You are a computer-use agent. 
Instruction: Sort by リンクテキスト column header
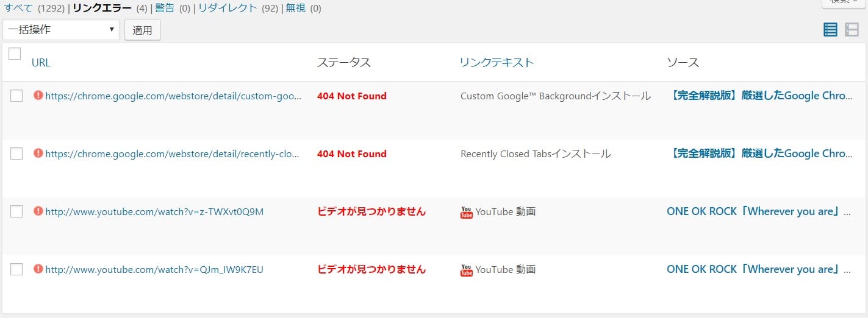[x=497, y=62]
